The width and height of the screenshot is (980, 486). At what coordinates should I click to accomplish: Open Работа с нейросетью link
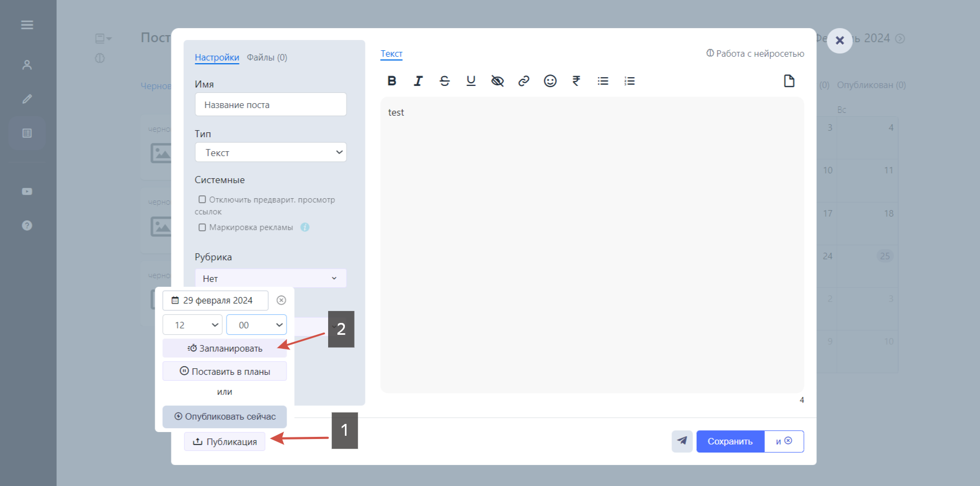(x=755, y=53)
